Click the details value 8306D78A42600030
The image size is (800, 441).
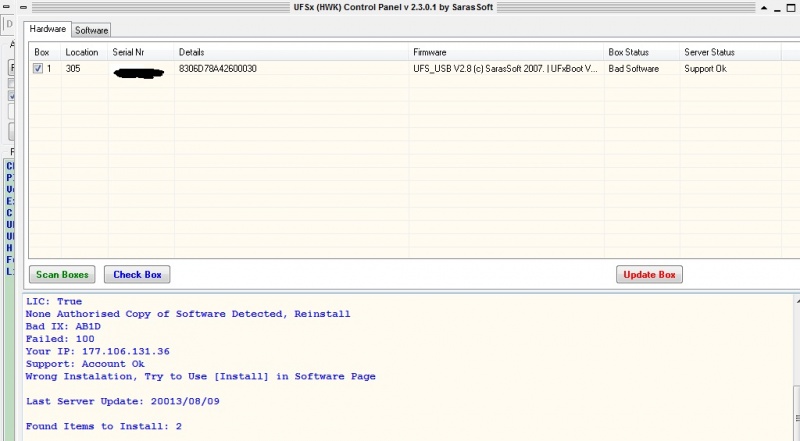(218, 69)
